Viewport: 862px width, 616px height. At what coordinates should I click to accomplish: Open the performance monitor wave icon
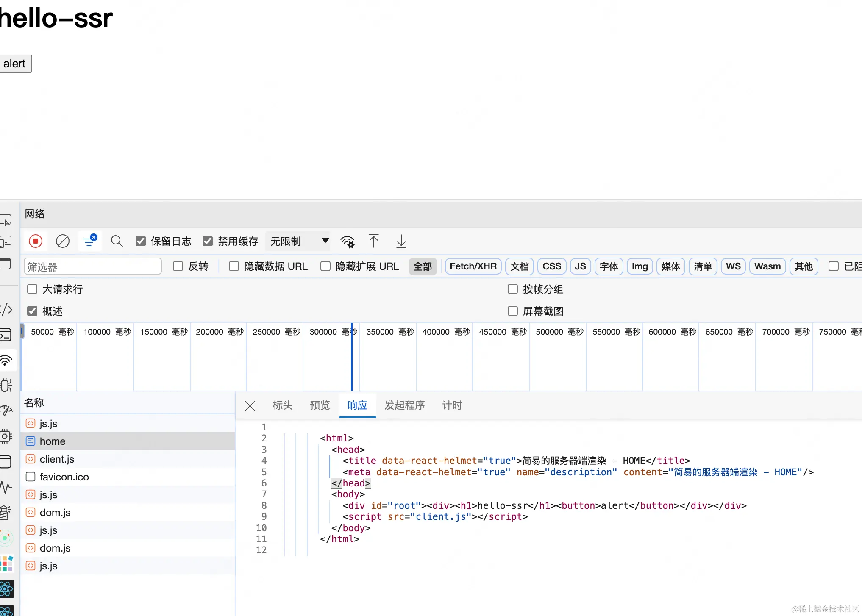pyautogui.click(x=6, y=487)
